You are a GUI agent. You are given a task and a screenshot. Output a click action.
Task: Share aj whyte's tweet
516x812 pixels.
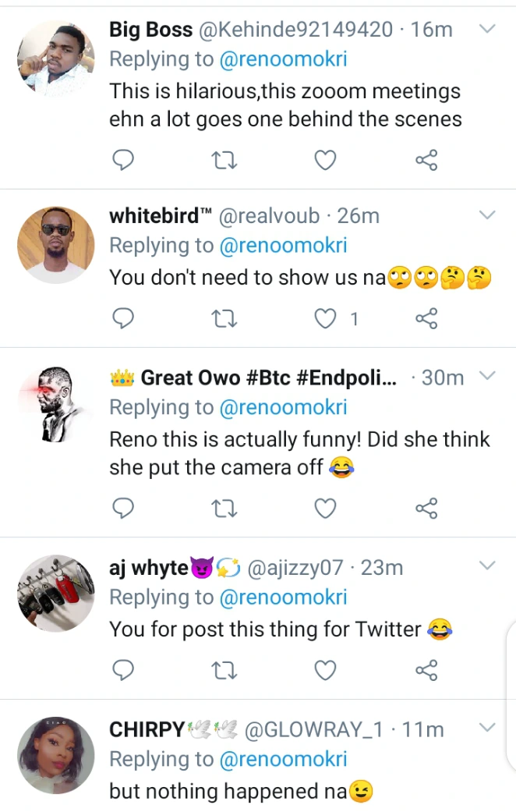click(x=426, y=670)
